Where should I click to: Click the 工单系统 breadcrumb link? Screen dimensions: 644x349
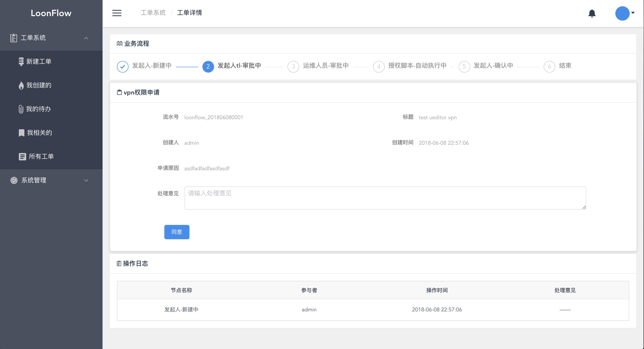coord(153,13)
